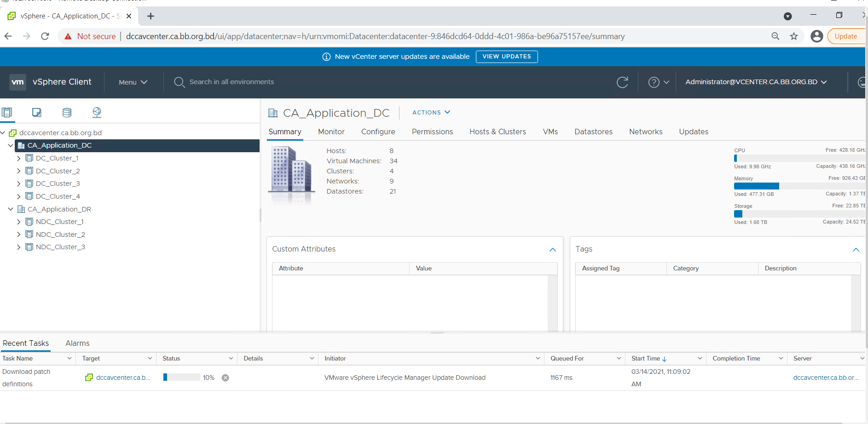The height and width of the screenshot is (424, 868).
Task: Expand DC_Cluster_1 tree node
Action: coord(18,158)
